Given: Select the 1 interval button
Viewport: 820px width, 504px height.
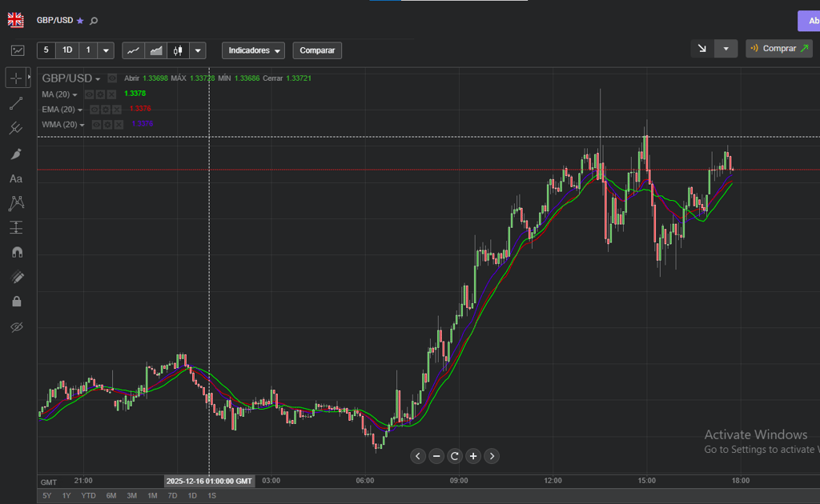Looking at the screenshot, I should pyautogui.click(x=88, y=50).
